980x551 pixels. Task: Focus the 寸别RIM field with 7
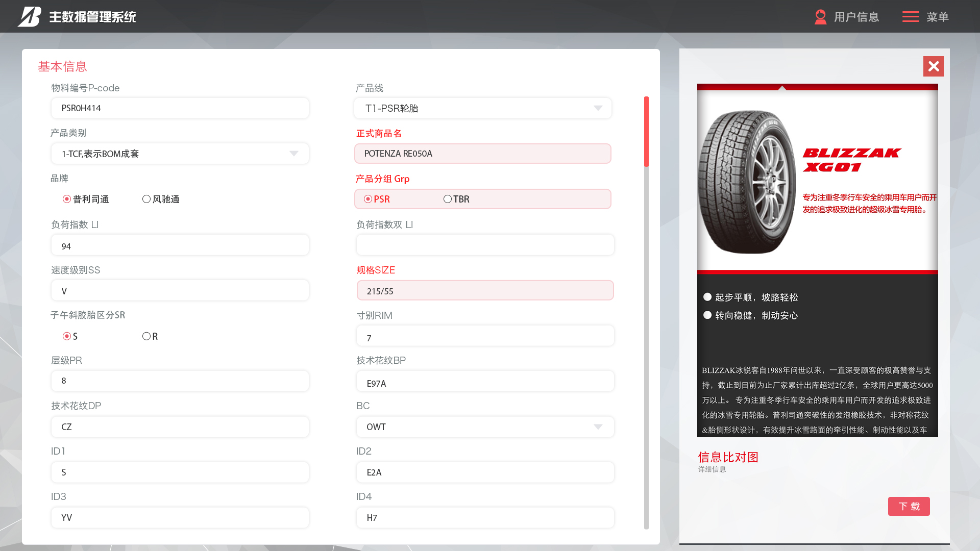pyautogui.click(x=485, y=336)
